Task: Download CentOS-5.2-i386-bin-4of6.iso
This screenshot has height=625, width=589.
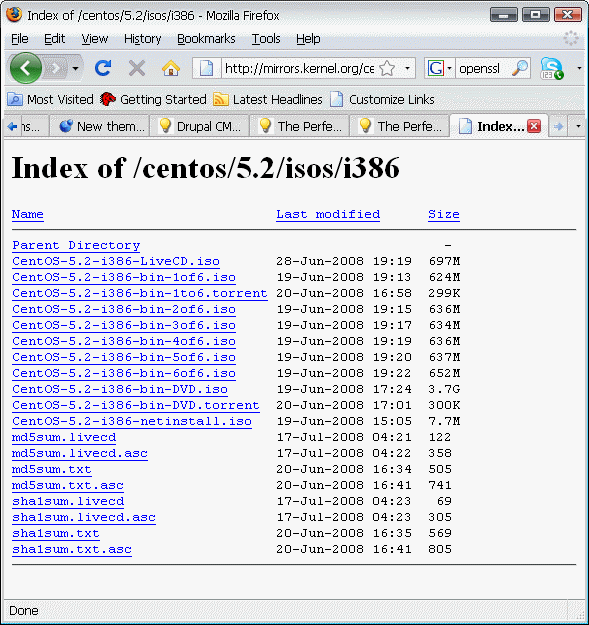Action: coord(124,341)
